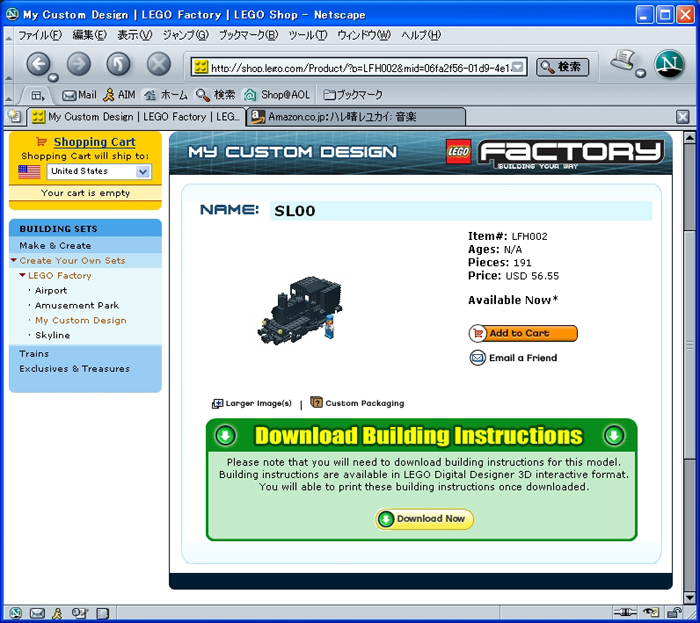This screenshot has height=623, width=700.
Task: Click the Stop loading button
Action: pyautogui.click(x=159, y=64)
